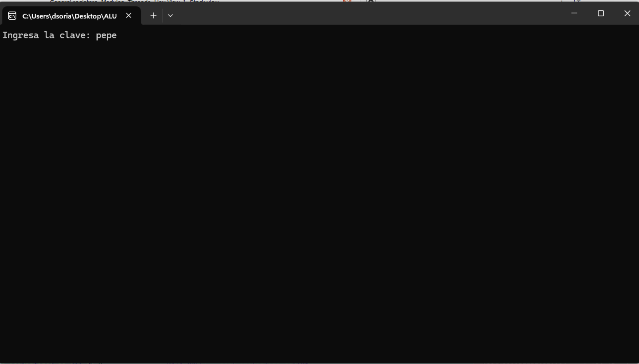This screenshot has width=639, height=364.
Task: Minimize the terminal window
Action: coord(574,13)
